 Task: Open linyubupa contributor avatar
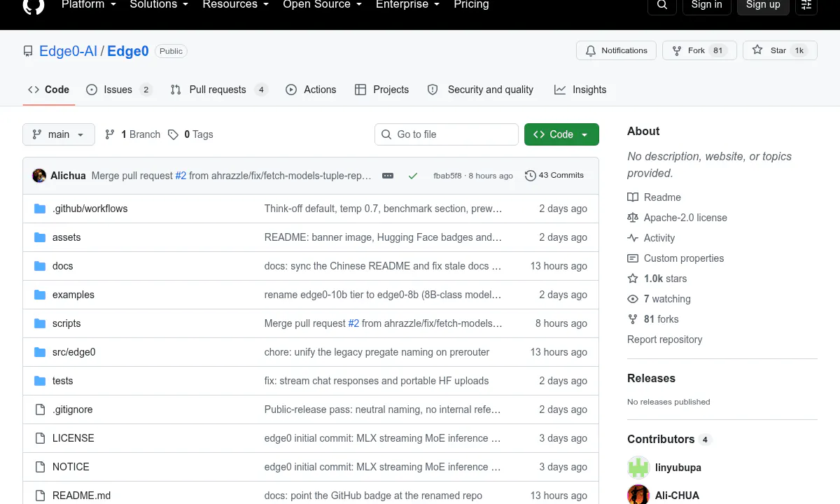point(638,468)
